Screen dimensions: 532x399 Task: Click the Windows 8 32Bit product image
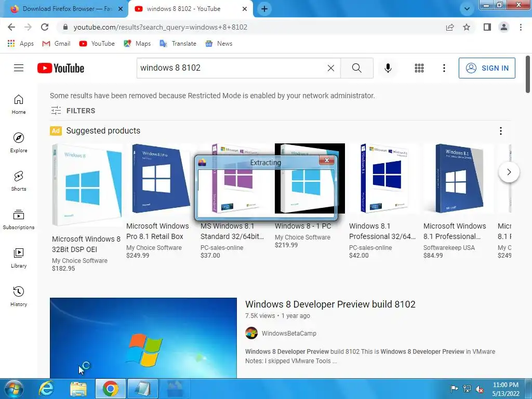tap(87, 185)
